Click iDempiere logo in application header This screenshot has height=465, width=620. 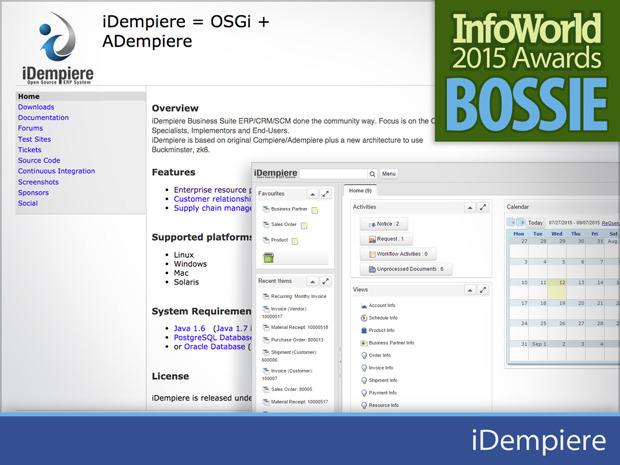276,174
